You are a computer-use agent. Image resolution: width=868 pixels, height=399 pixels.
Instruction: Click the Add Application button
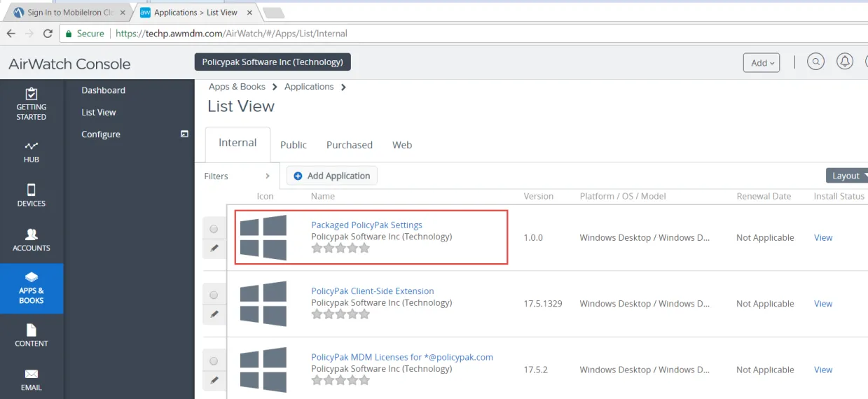(x=332, y=176)
